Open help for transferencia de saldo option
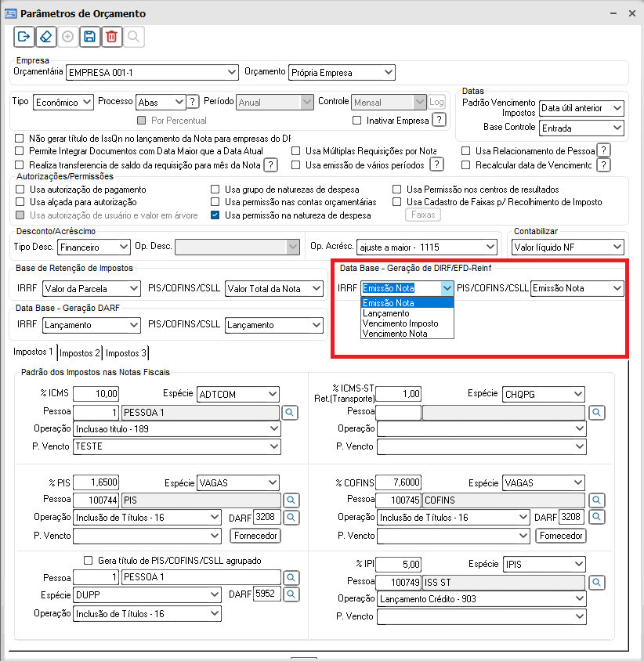 271,164
